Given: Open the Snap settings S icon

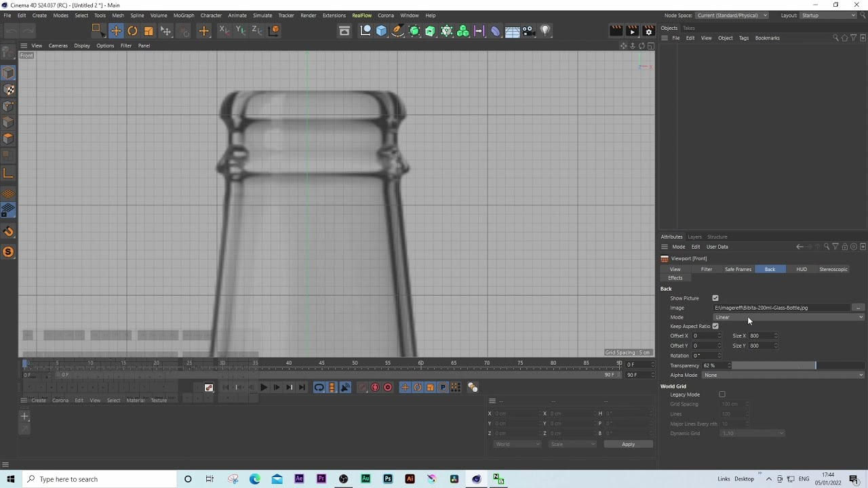Looking at the screenshot, I should tap(8, 252).
